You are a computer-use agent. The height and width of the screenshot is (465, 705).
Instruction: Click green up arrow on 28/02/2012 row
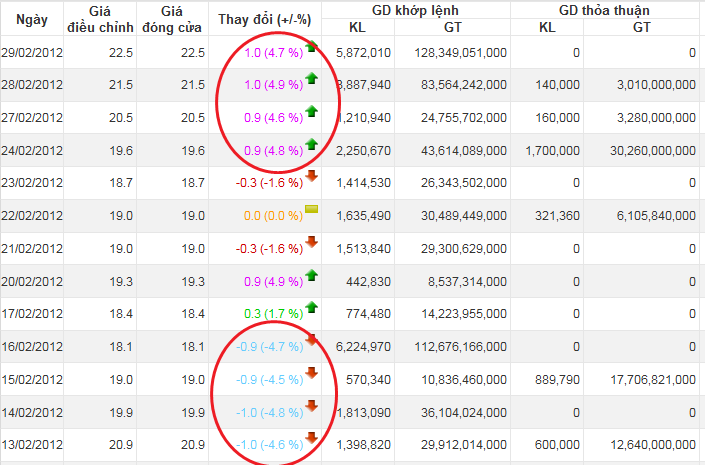click(312, 78)
